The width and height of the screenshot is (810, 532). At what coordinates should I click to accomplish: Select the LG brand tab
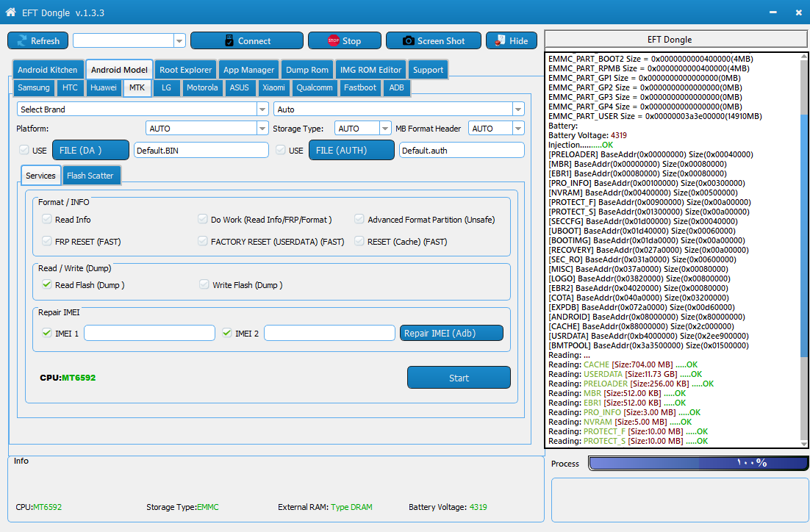(166, 87)
